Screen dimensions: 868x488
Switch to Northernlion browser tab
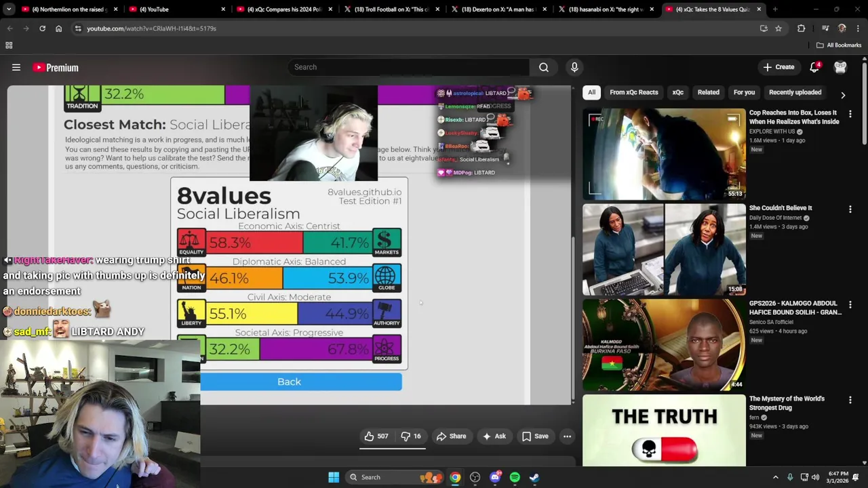point(70,9)
